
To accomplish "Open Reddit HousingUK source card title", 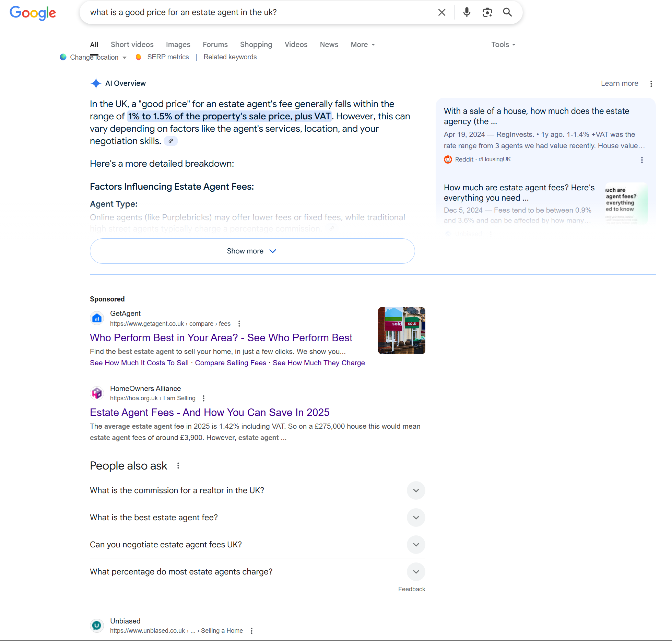I will click(x=537, y=116).
